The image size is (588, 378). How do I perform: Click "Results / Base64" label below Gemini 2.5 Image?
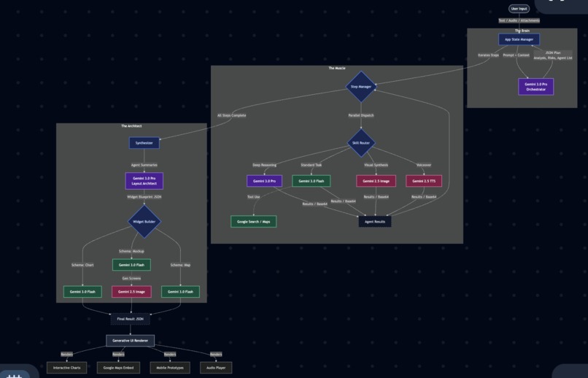376,197
